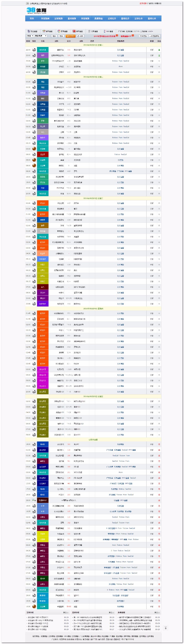Open 分析 link in the 0-0 score row
184x644 pixels.
(152, 50)
